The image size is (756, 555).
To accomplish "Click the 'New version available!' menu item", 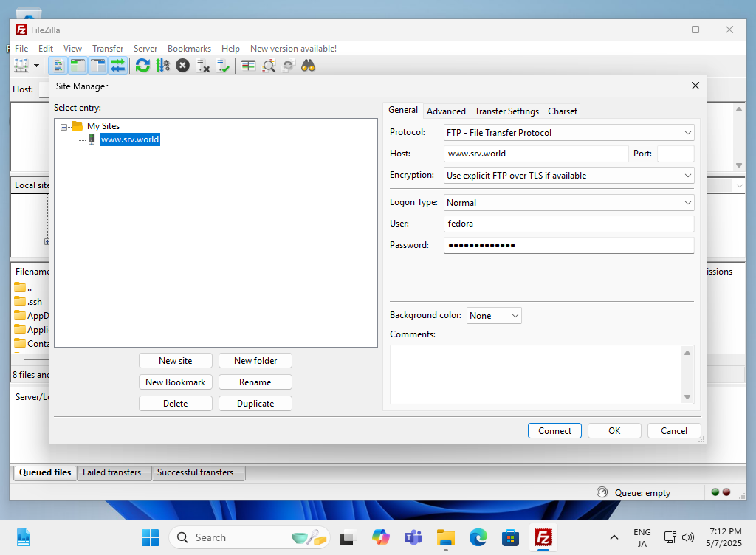I will pos(293,49).
